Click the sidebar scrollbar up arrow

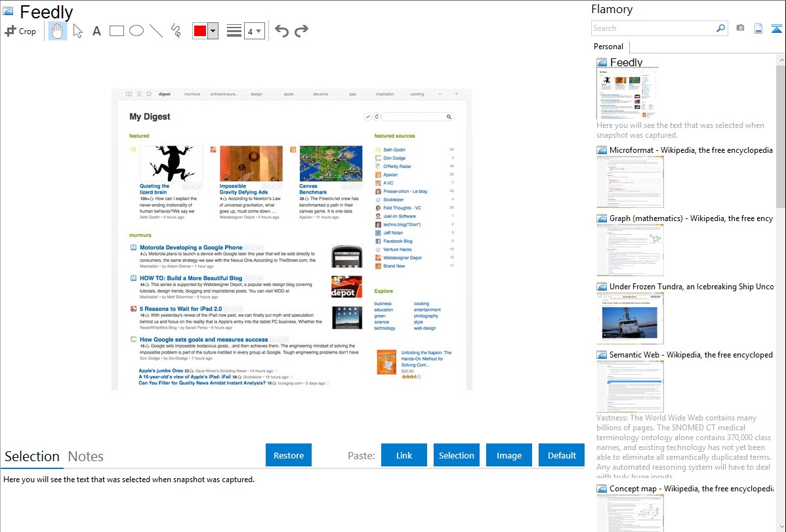click(781, 60)
